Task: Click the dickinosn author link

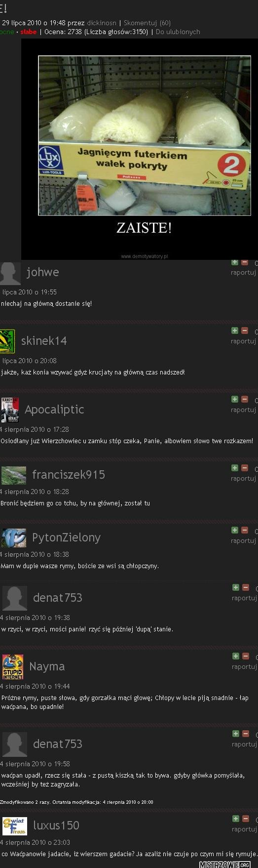Action: coord(102,23)
